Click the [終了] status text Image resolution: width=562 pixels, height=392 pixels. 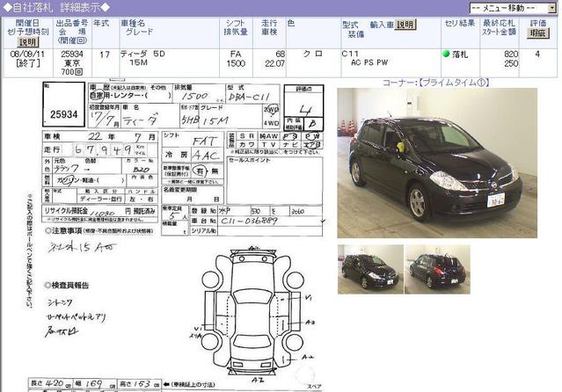point(27,63)
